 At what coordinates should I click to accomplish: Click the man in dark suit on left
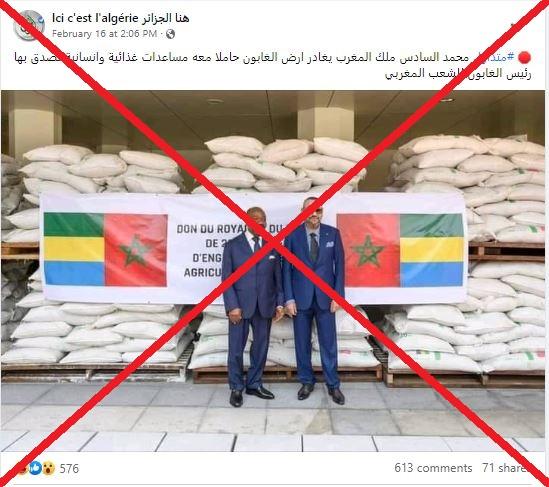pos(252,306)
